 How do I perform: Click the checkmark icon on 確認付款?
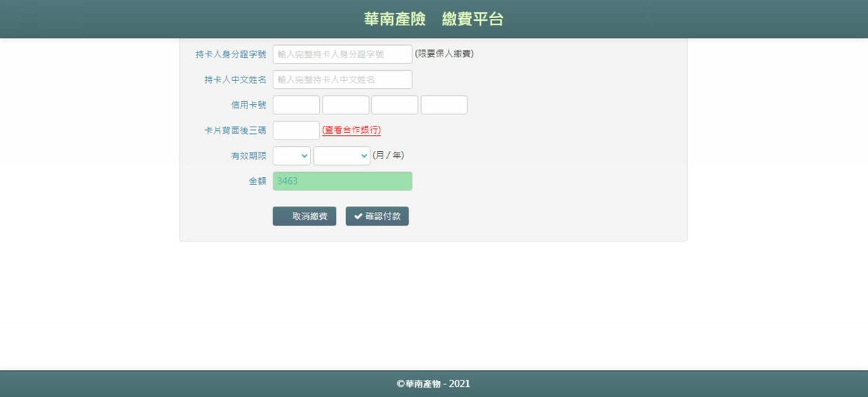358,216
